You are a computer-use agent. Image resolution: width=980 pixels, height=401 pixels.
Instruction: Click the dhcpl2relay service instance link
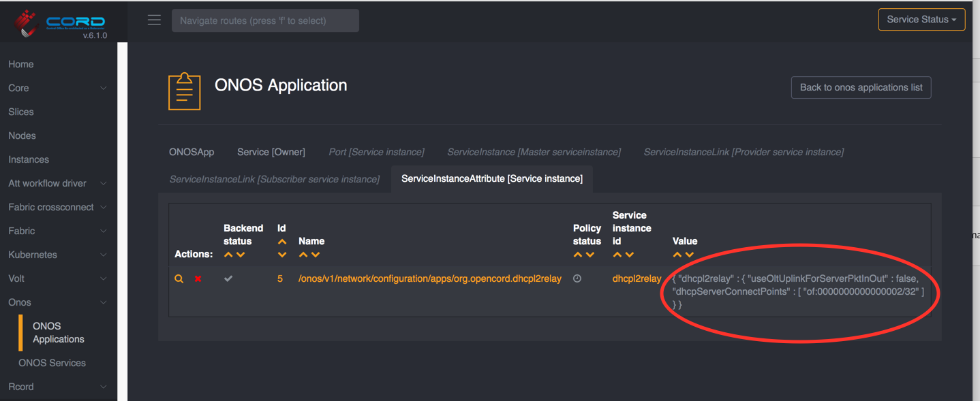click(x=637, y=278)
